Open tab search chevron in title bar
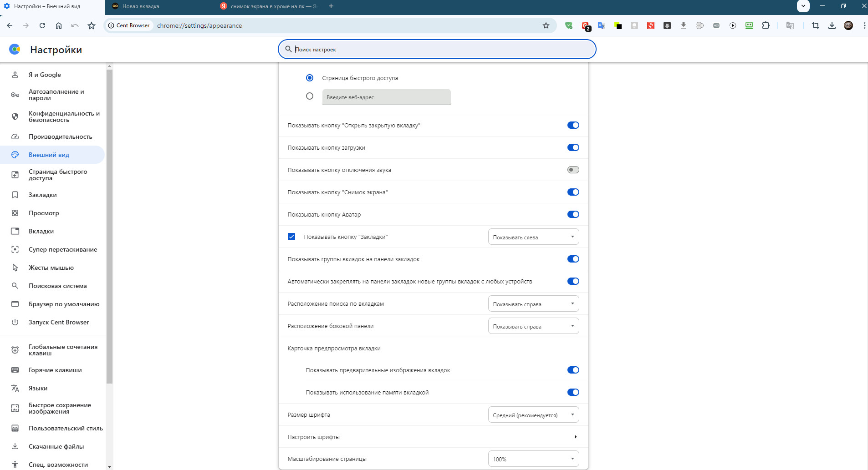 803,6
